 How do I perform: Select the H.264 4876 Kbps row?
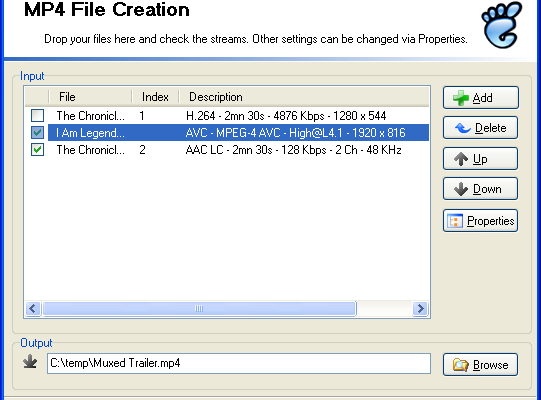tap(238, 116)
